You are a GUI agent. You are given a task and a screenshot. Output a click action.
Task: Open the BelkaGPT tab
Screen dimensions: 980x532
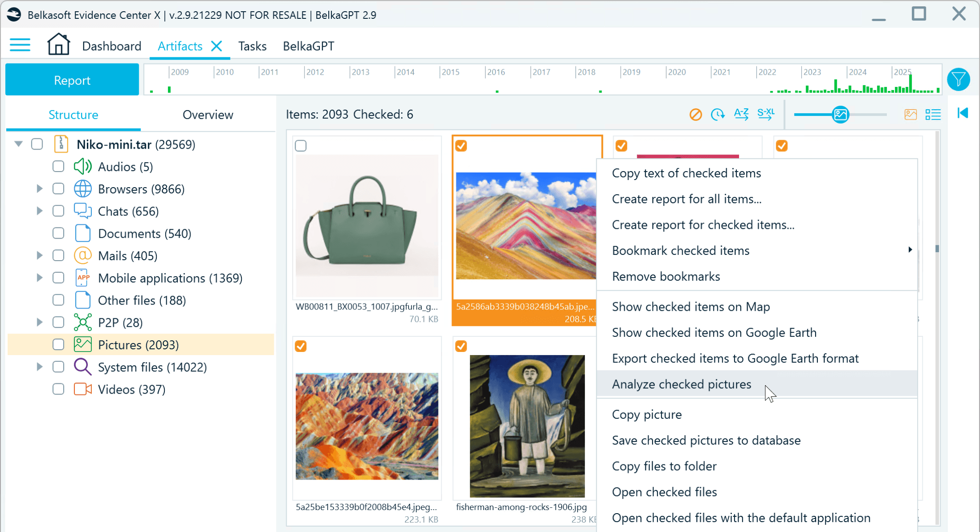308,46
